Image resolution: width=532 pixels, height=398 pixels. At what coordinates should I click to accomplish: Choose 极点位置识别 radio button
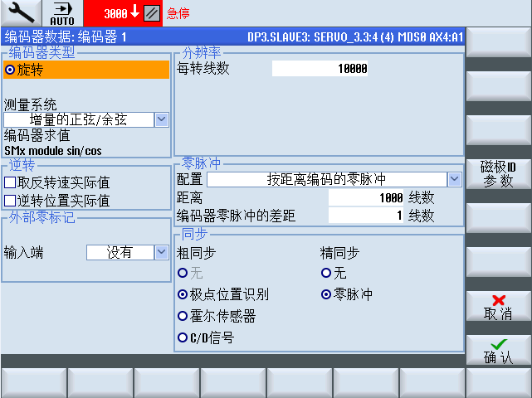[183, 294]
